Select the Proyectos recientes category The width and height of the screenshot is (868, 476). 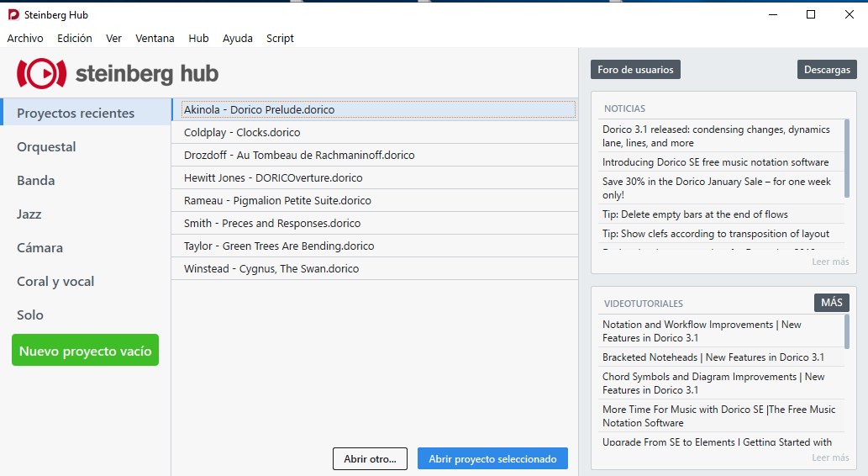(86, 113)
